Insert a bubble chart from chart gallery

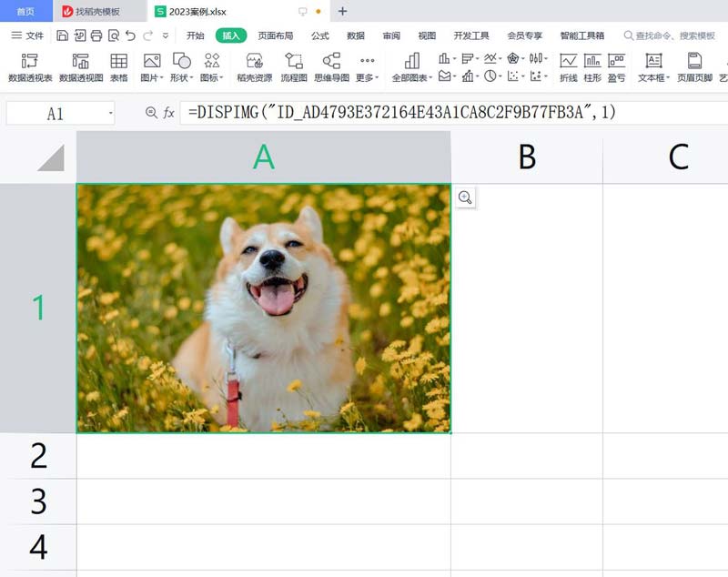click(x=539, y=76)
